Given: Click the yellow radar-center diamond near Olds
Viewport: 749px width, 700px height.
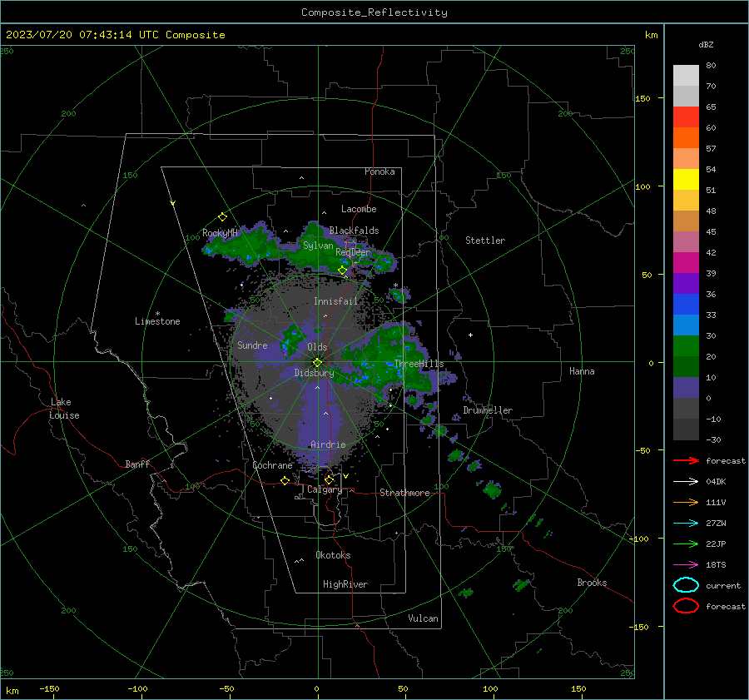Looking at the screenshot, I should click(317, 362).
